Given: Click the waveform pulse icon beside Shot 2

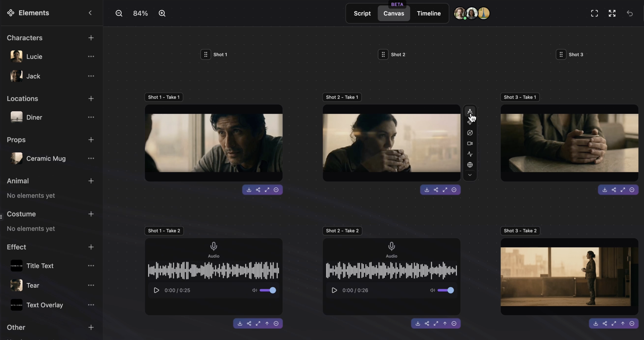Looking at the screenshot, I should (470, 154).
